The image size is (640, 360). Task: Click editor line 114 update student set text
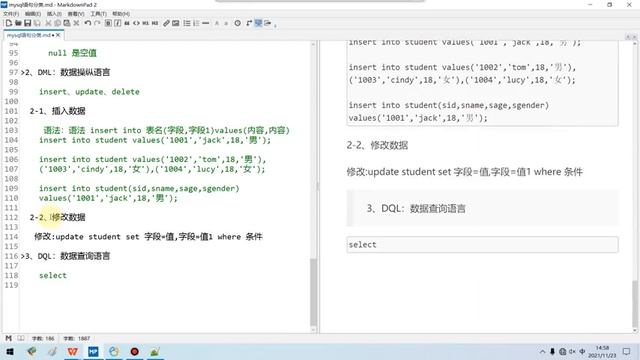tap(148, 237)
